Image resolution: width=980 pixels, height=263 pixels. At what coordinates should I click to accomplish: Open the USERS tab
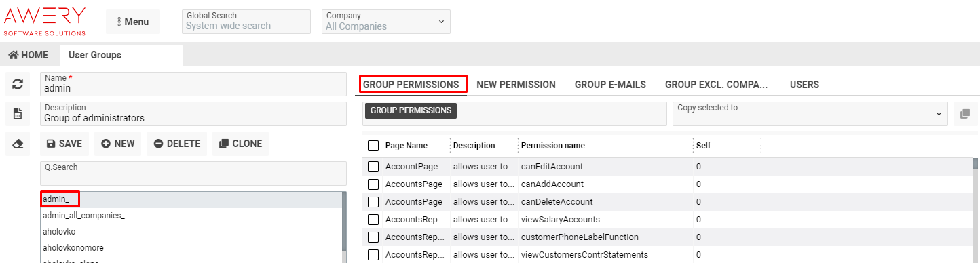pos(804,85)
